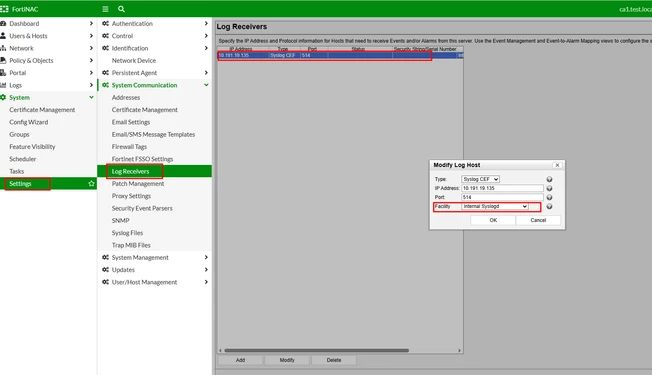Click the help icon next to Facility field
Screen dimensions: 652x375
click(x=549, y=207)
